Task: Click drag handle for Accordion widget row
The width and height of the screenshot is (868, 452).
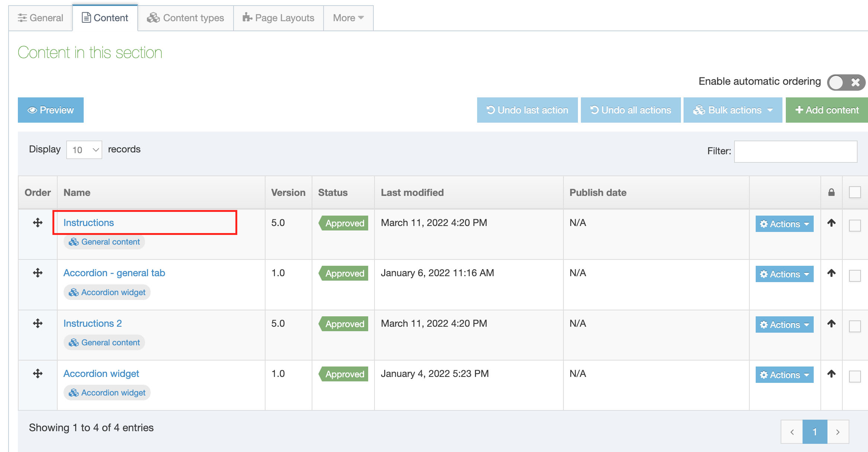Action: [38, 374]
